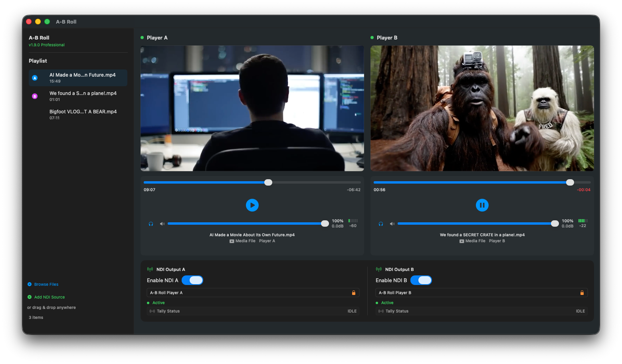
Task: Click the Tally Status IDLE row for NDI B
Action: pos(481,311)
